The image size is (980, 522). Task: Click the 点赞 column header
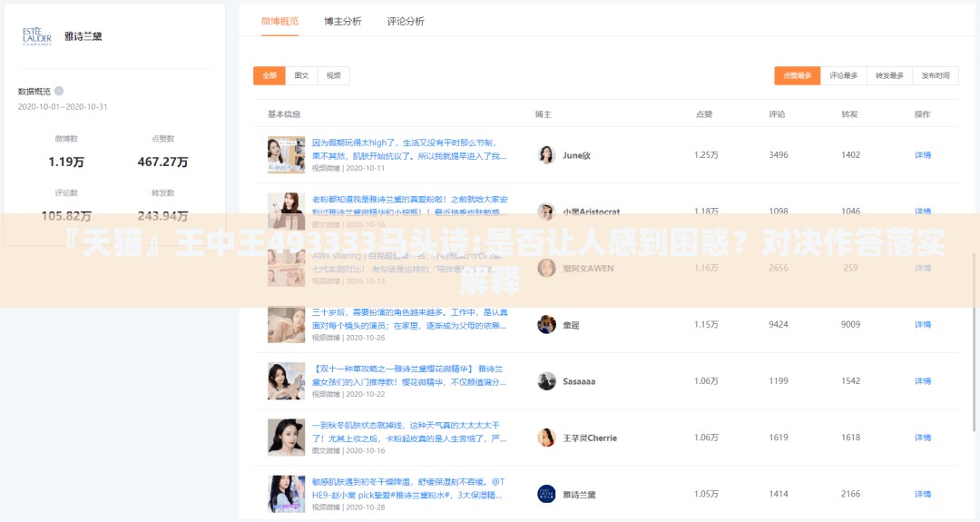pyautogui.click(x=704, y=114)
